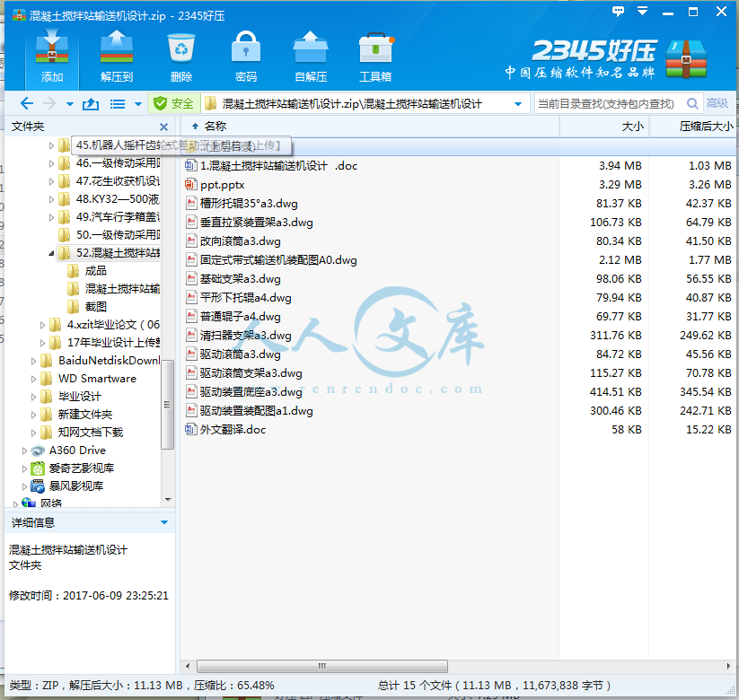Select 驱动装置装配图a1.dwg file
739x700 pixels.
pyautogui.click(x=257, y=411)
